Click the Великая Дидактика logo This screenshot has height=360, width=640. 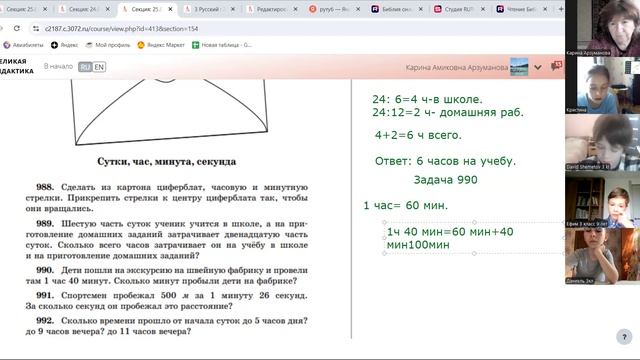point(17,66)
